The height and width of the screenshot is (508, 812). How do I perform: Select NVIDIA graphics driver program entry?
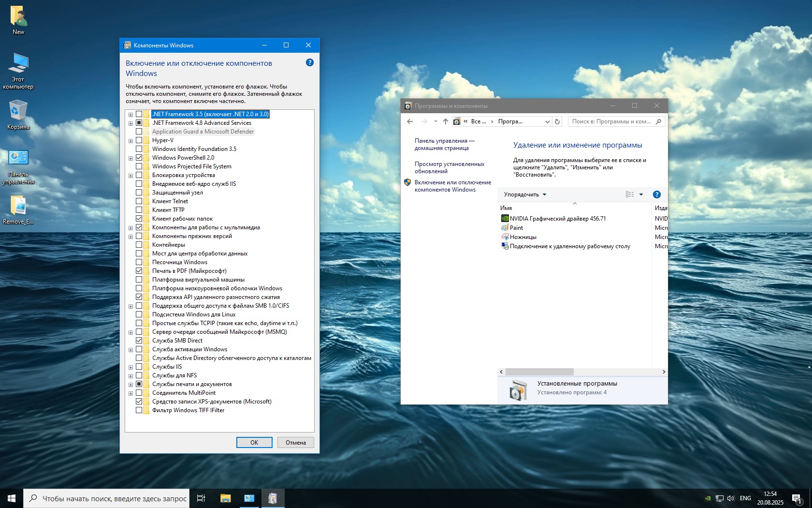557,219
